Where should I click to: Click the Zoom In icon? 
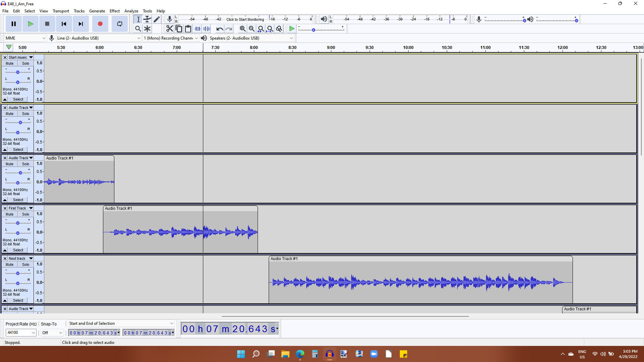(x=243, y=29)
